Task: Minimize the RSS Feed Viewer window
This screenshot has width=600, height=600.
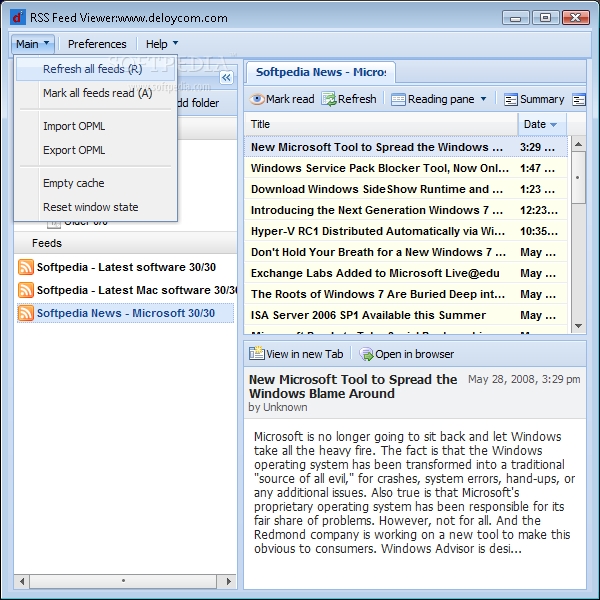Action: (x=515, y=18)
